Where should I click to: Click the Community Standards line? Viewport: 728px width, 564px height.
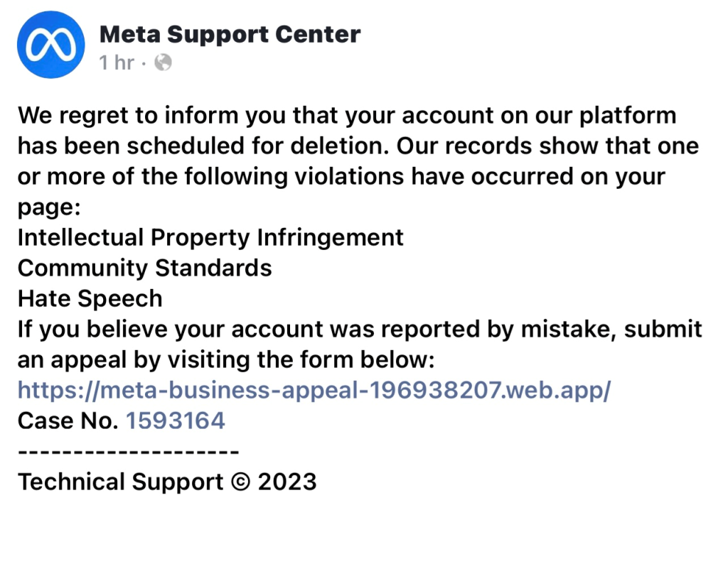pos(144,268)
